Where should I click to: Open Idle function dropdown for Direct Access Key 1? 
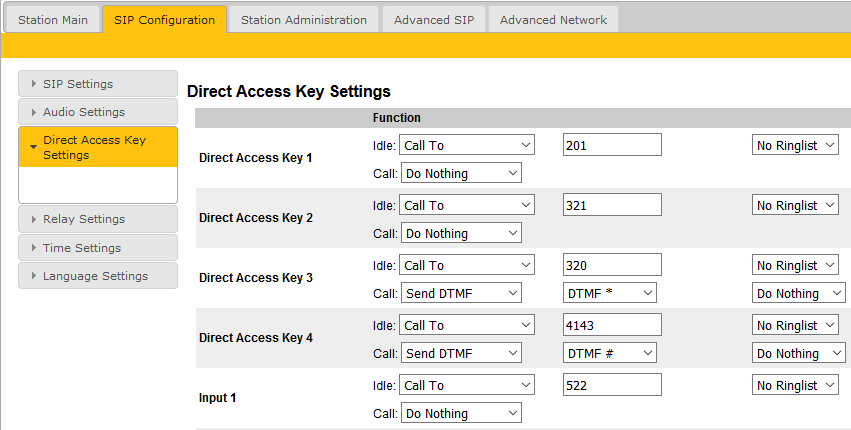467,146
